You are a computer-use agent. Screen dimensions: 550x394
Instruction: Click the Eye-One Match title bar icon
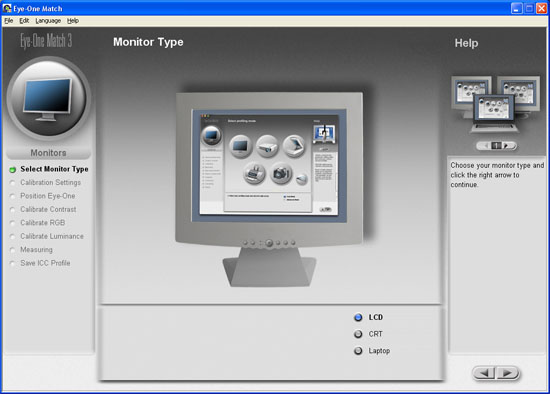tap(7, 8)
